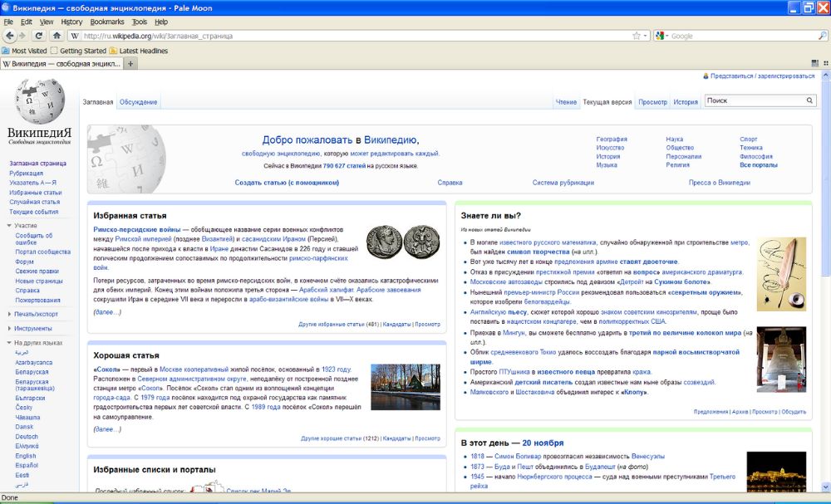Screen dimensions: 831x504
Task: Click the Wikipedia globe logo in sidebar
Action: coord(39,101)
